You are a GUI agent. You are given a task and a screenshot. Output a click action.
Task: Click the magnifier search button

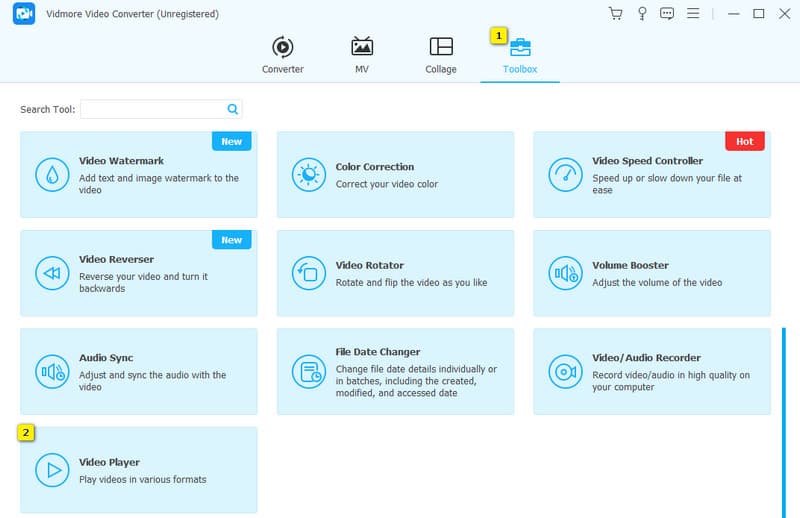point(233,109)
